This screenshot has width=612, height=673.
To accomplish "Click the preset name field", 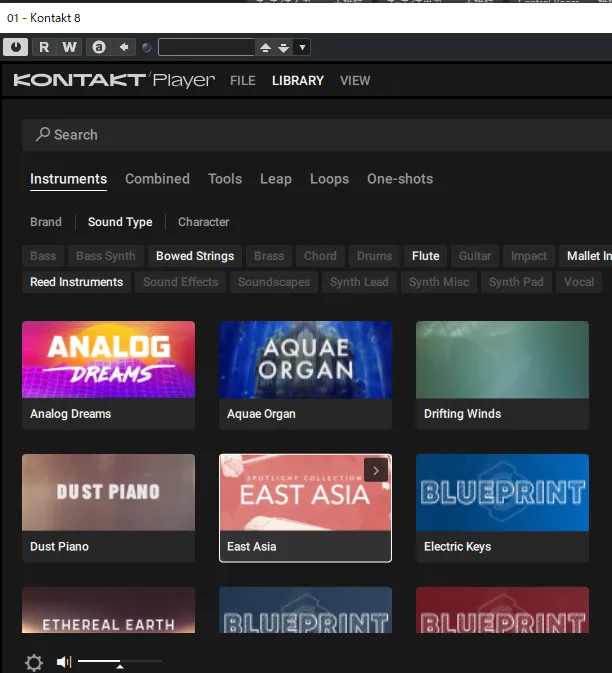I will pos(206,47).
